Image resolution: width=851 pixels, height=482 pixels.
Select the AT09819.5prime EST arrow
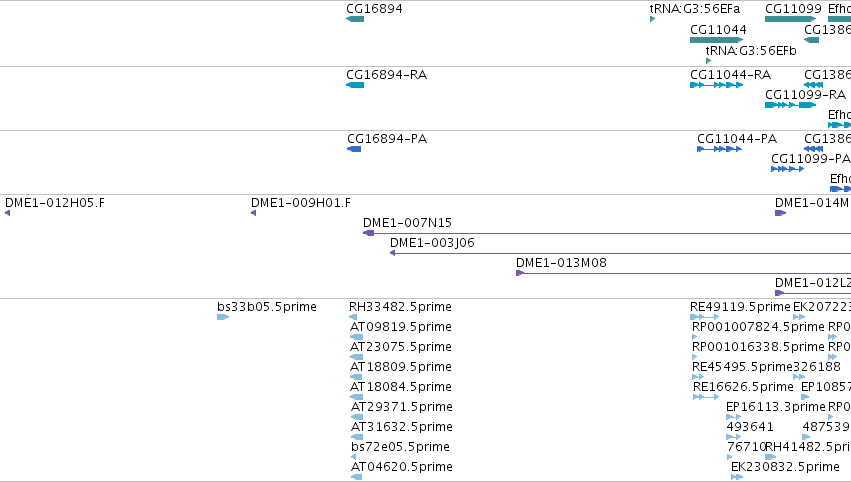click(x=357, y=337)
